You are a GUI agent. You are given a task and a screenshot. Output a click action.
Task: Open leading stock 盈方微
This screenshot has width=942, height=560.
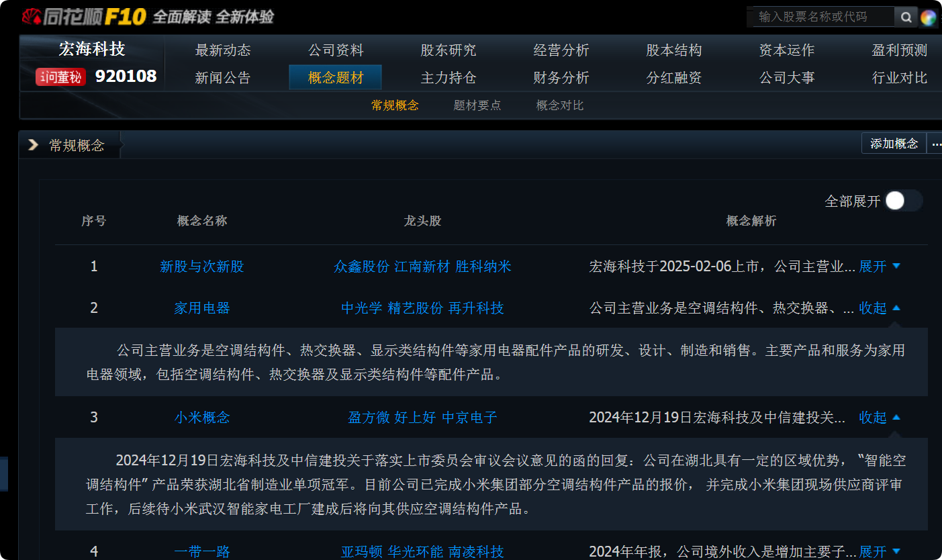369,418
